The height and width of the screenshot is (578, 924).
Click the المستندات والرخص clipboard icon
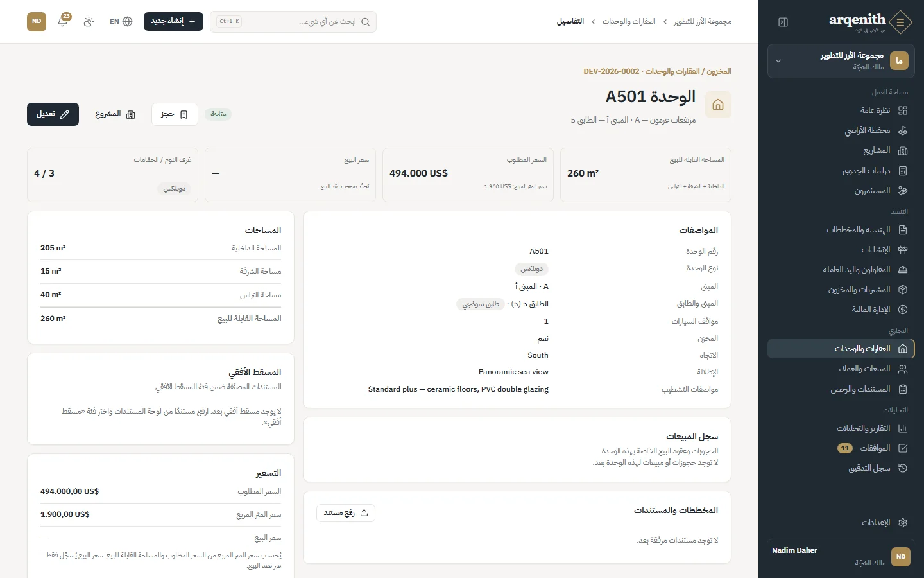(903, 389)
